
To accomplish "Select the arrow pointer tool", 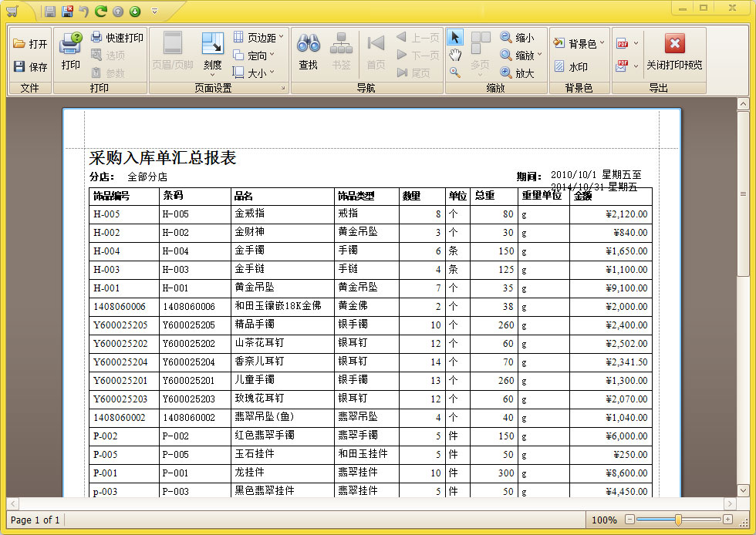I will pos(455,38).
